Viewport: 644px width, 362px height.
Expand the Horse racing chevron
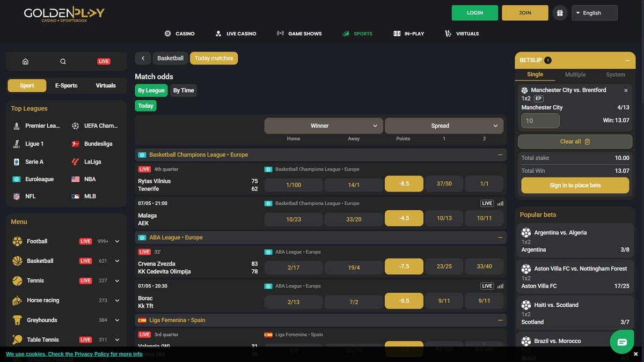click(117, 300)
